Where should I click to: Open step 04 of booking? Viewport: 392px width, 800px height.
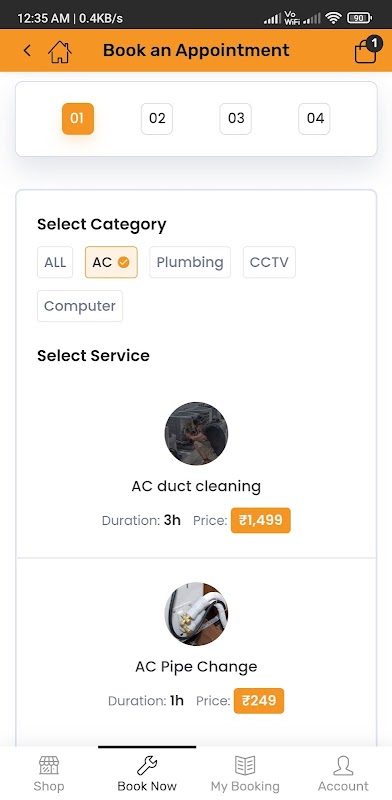(314, 119)
